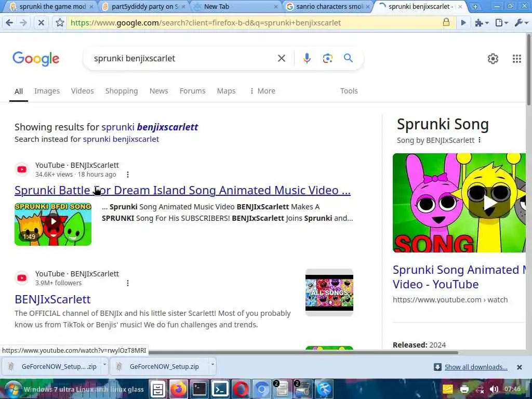Image resolution: width=532 pixels, height=399 pixels.
Task: Open the extensions puzzle-piece menu
Action: point(482,23)
